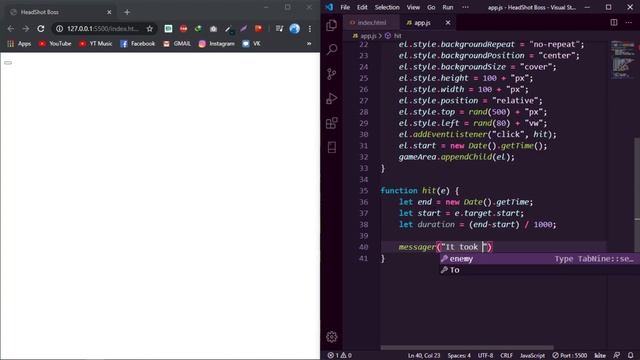Click Port: 5500 live server status

point(570,356)
